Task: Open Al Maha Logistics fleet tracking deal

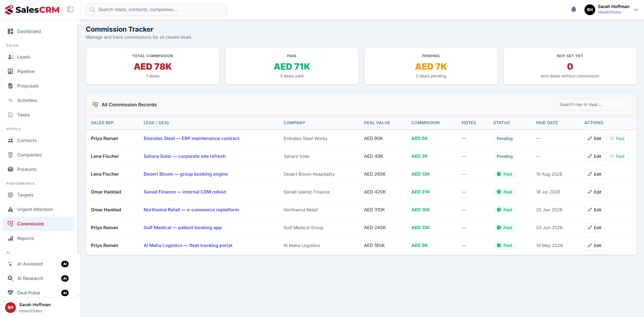Action: coord(188,246)
